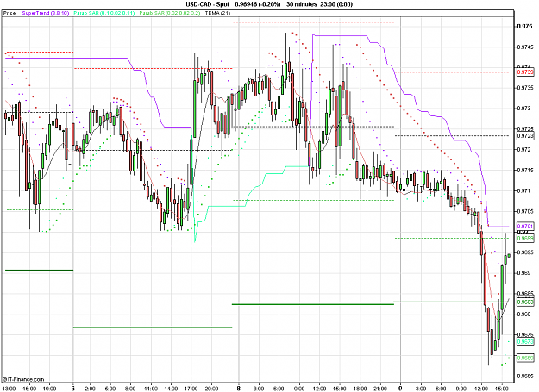The image size is (539, 392).
Task: Click the 0.972 price axis label
Action: click(x=524, y=150)
